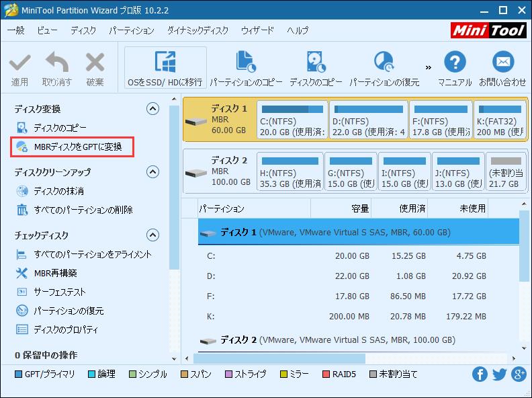The height and width of the screenshot is (398, 532).
Task: Open the ビュー menu
Action: (47, 30)
